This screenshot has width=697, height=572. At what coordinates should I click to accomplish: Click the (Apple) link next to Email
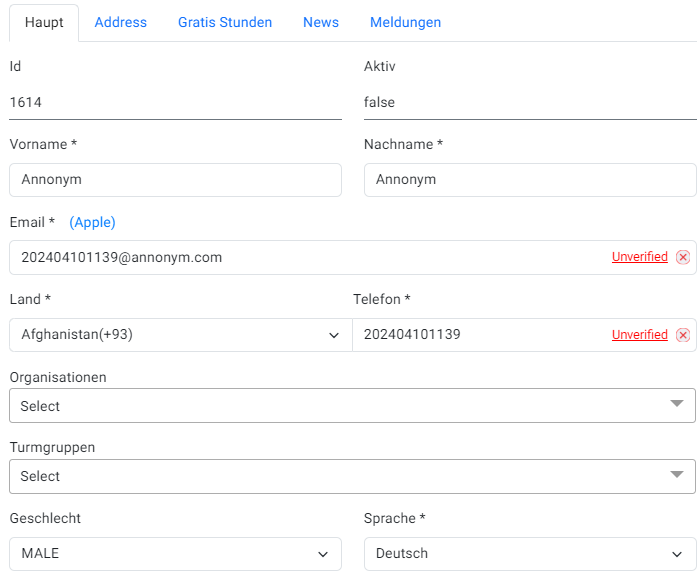[92, 222]
